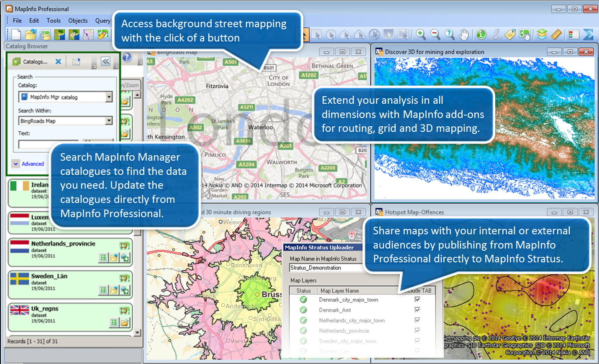Click the table view icon for Uk_regns
The height and width of the screenshot is (364, 599).
114,323
